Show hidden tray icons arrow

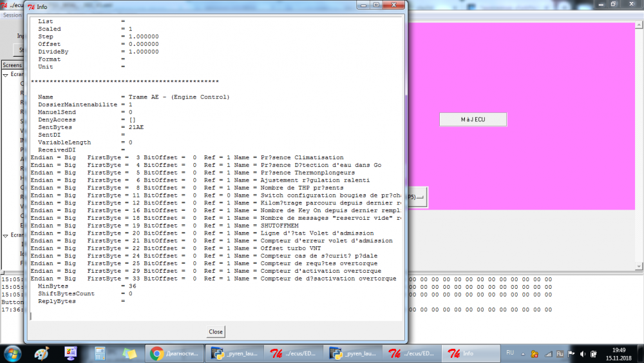click(523, 354)
